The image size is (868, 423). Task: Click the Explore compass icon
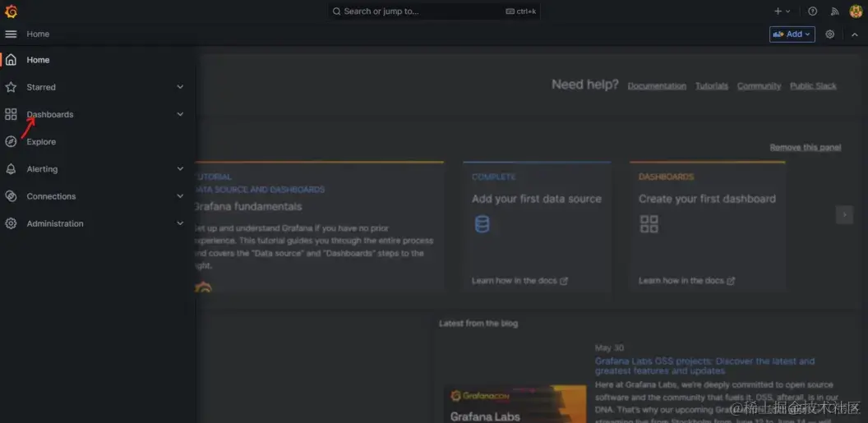11,141
